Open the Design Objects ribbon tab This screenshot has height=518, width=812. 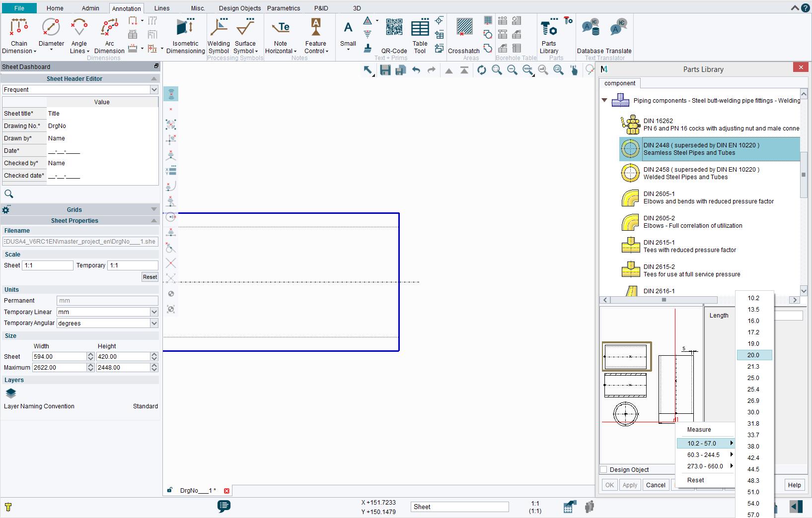(240, 8)
